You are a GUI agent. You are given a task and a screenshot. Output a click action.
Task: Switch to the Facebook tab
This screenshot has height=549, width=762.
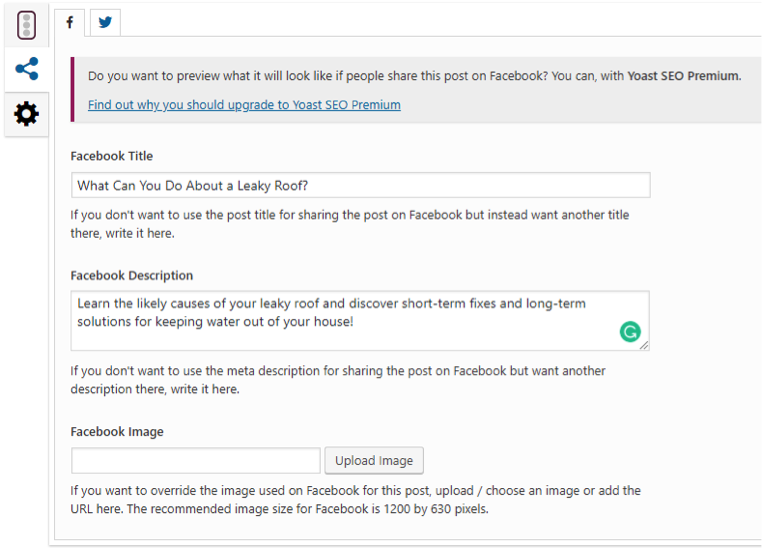(x=69, y=22)
